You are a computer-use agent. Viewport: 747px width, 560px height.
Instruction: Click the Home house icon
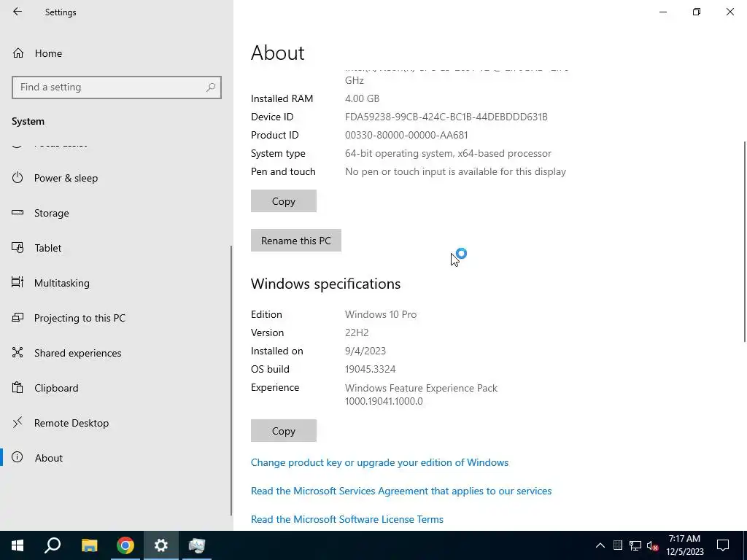[x=18, y=52]
